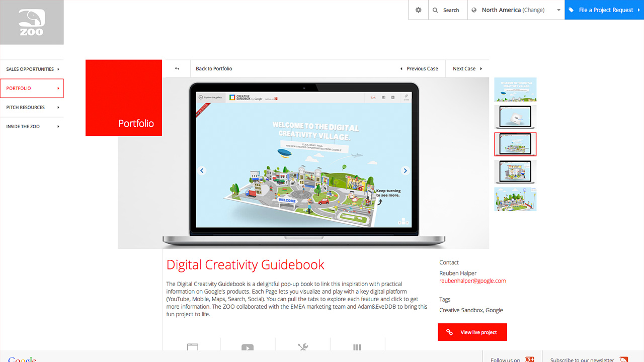Expand the Pitch Resources menu

32,108
